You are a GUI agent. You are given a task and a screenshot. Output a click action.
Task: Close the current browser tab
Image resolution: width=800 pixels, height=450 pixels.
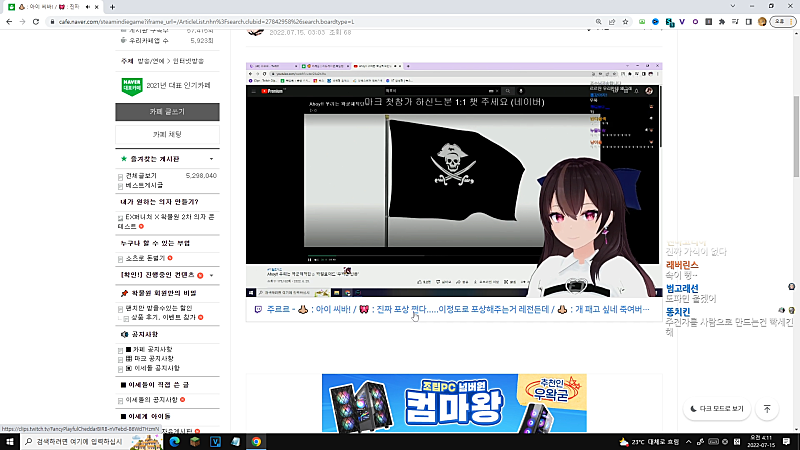(96, 7)
